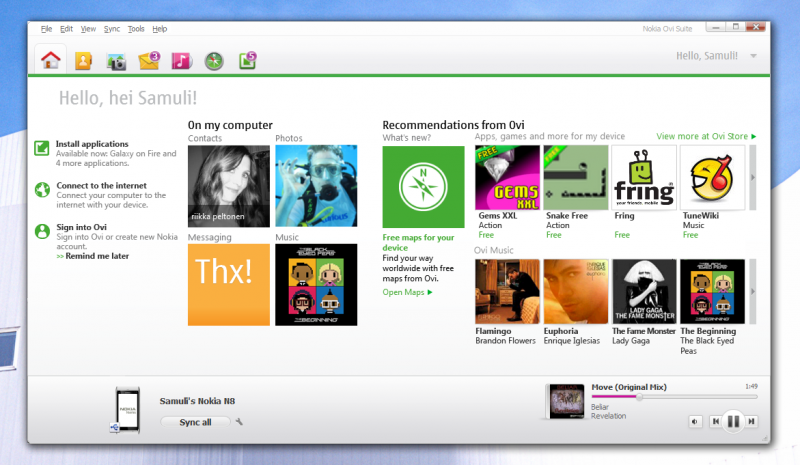This screenshot has height=465, width=800.
Task: Skip to the previous track
Action: click(715, 422)
